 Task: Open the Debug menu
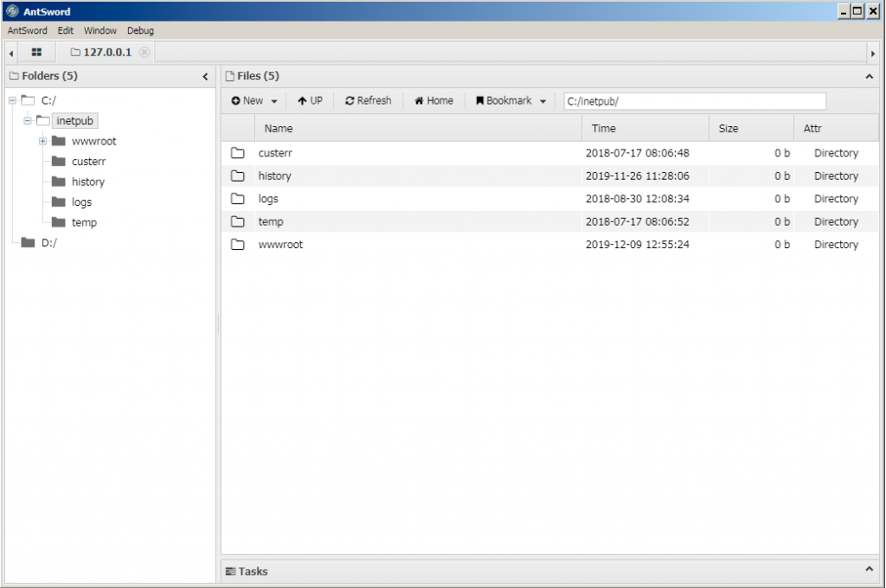[140, 30]
